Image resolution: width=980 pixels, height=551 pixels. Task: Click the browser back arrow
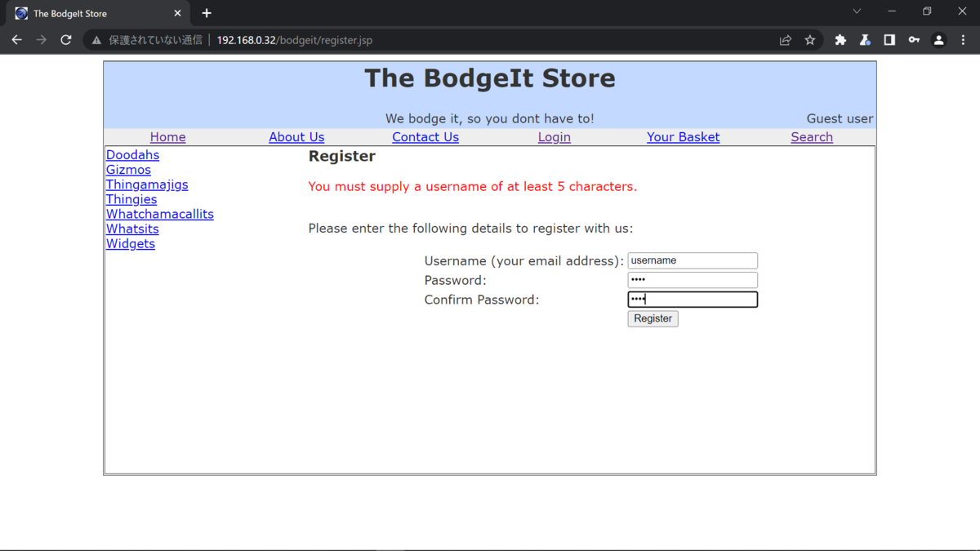pos(16,40)
